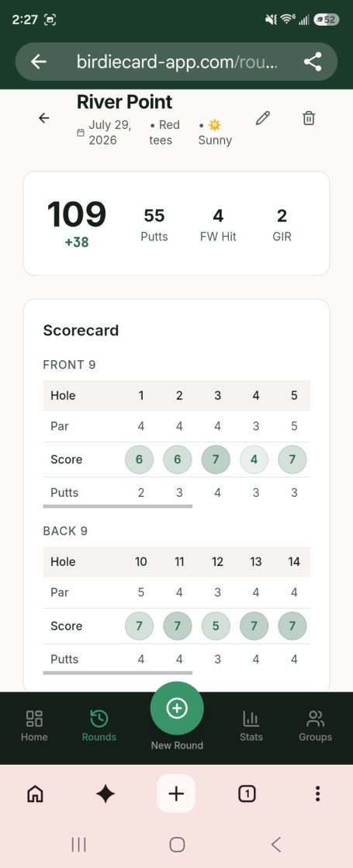
Task: Tap the browser back arrow in URL bar
Action: point(38,62)
